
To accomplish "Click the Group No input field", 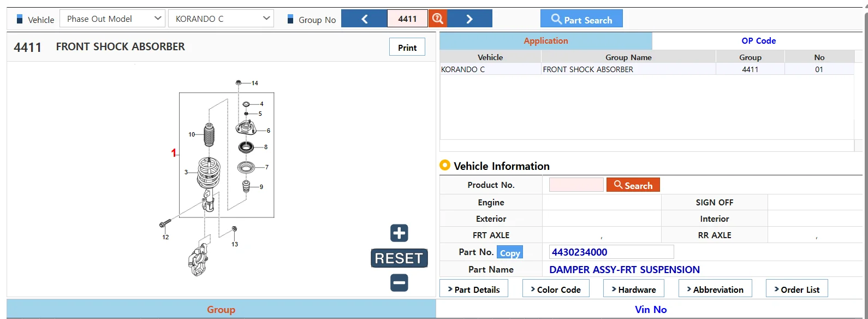I will pyautogui.click(x=408, y=19).
